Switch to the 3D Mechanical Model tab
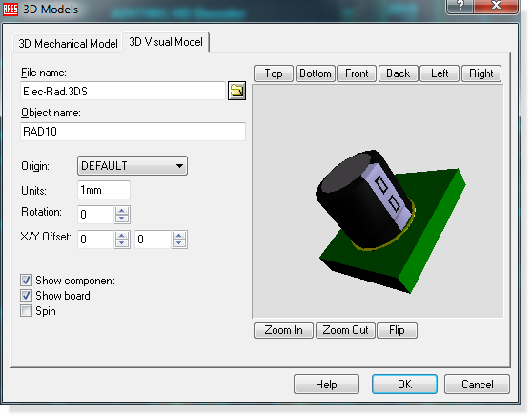532x418 pixels. [68, 44]
